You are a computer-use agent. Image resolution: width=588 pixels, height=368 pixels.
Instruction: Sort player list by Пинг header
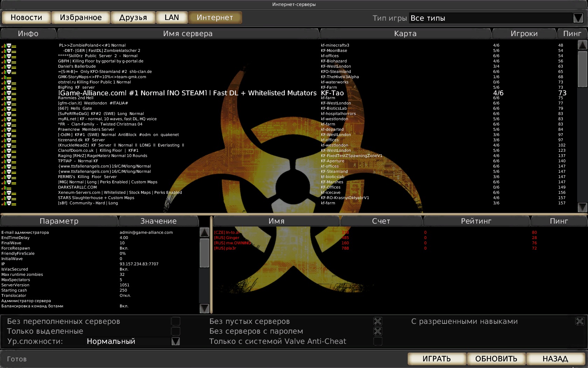pos(559,221)
